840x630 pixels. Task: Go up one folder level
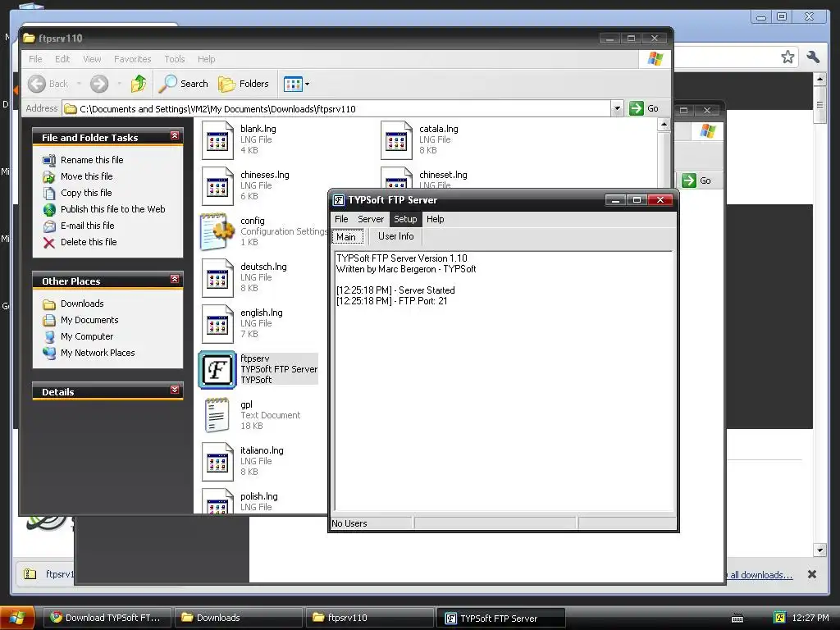(x=139, y=84)
